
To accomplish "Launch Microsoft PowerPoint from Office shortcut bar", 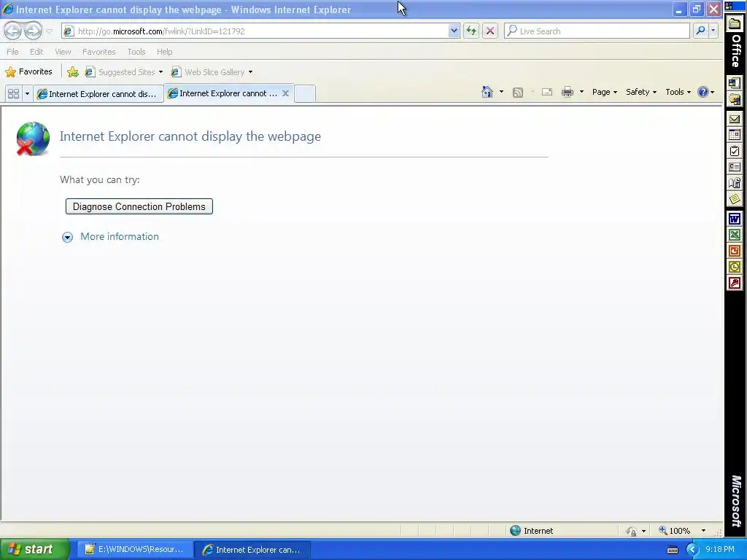I will (735, 251).
